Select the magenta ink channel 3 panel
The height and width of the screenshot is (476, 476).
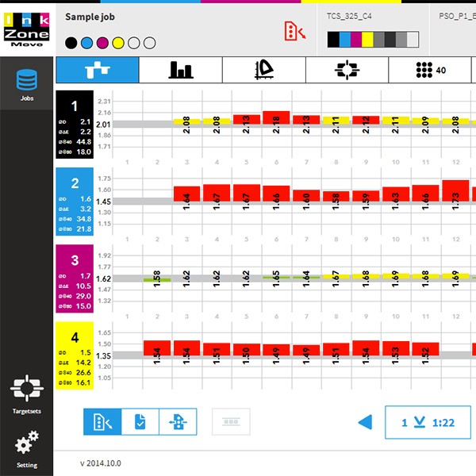pyautogui.click(x=75, y=278)
